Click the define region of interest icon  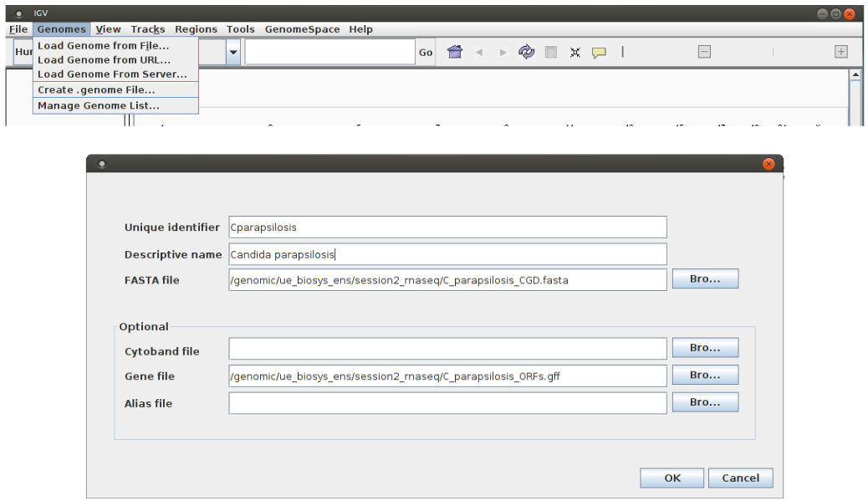coord(551,52)
